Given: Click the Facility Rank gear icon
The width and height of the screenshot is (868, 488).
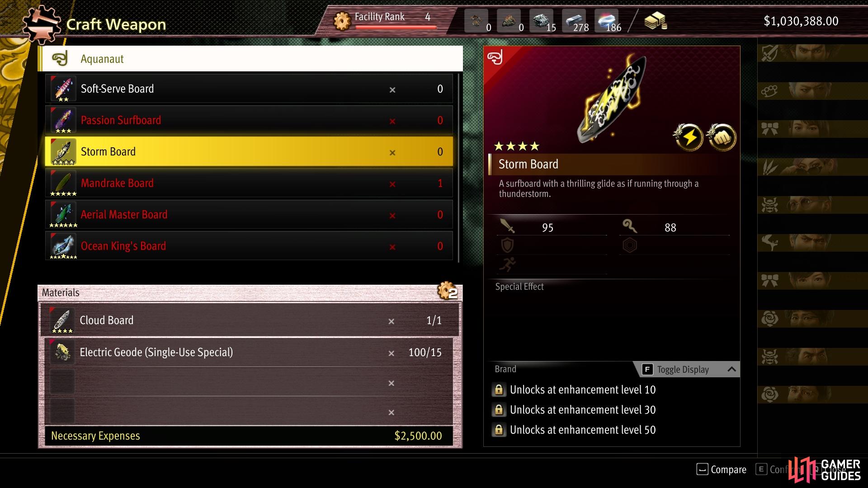Looking at the screenshot, I should point(342,21).
